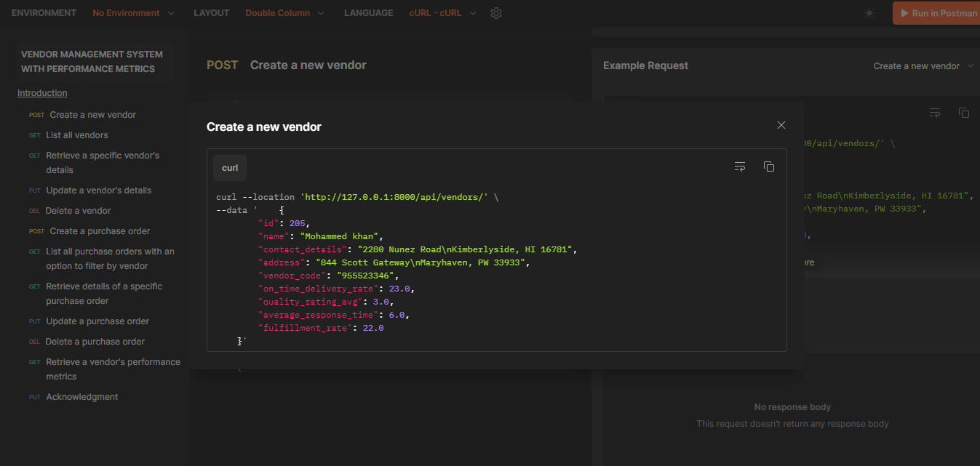The width and height of the screenshot is (980, 466).
Task: Click the address value 844 Scott Gateway
Action: point(419,262)
